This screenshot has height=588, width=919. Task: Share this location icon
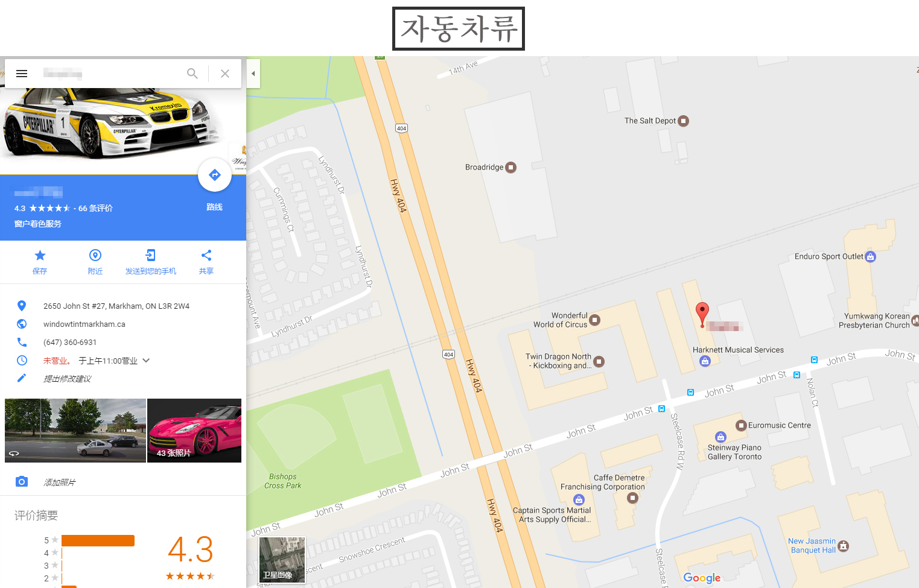coord(206,255)
